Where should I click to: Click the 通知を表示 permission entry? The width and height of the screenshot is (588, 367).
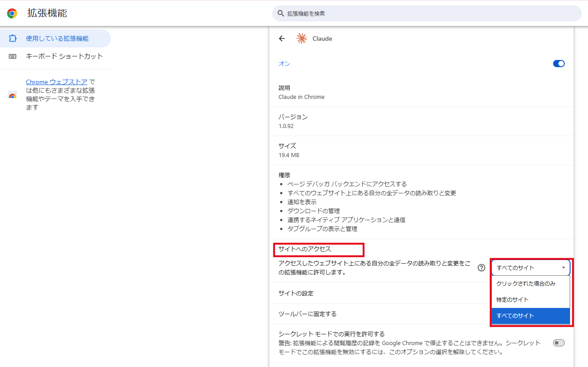[x=302, y=202]
